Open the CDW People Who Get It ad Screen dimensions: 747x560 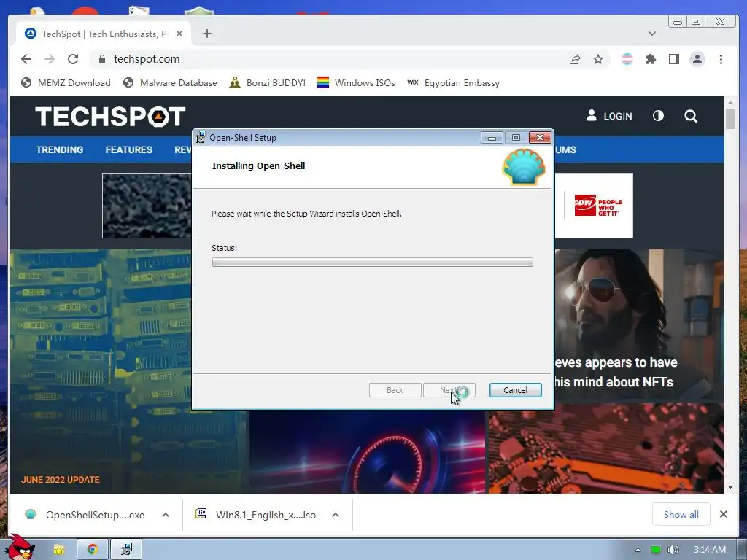coord(594,206)
